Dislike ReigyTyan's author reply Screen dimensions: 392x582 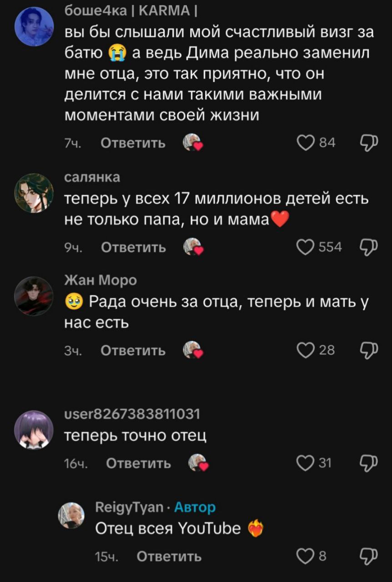368,556
